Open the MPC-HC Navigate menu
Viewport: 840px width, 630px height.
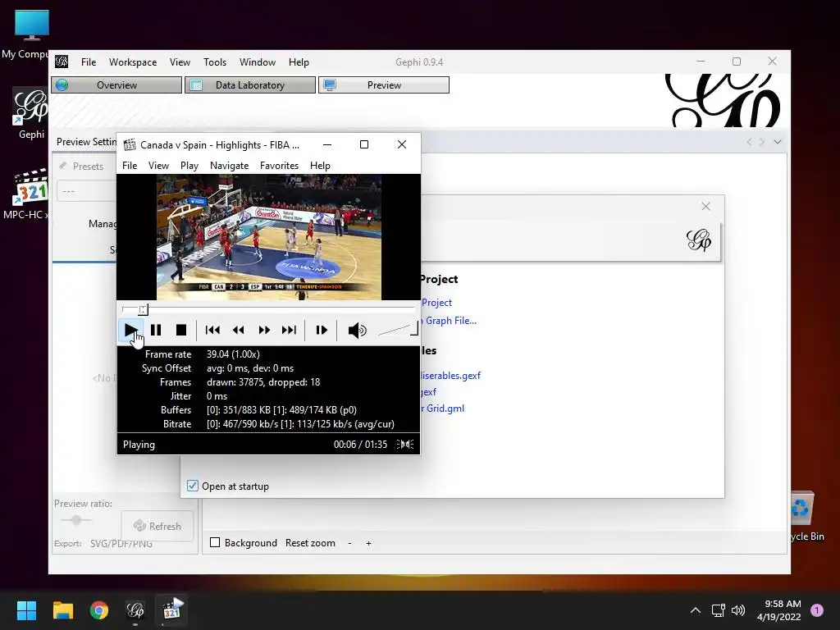[x=230, y=166]
